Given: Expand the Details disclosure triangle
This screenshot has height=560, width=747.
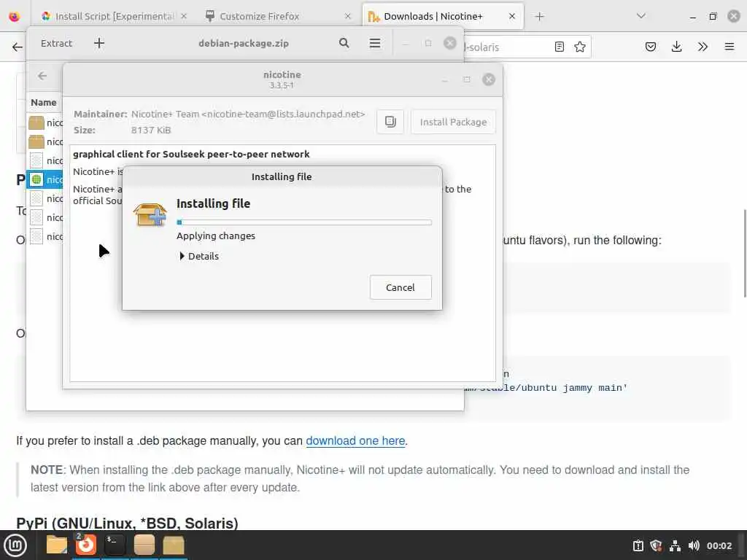Looking at the screenshot, I should 182,256.
